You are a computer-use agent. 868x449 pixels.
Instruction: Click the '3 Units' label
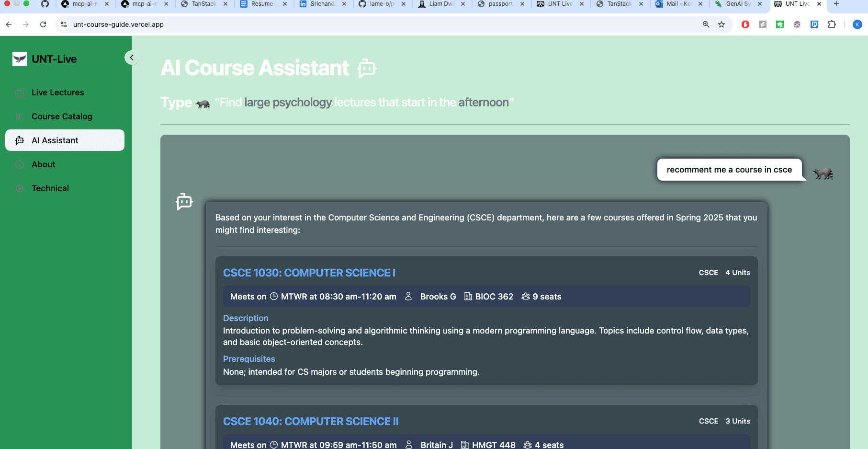pos(738,421)
